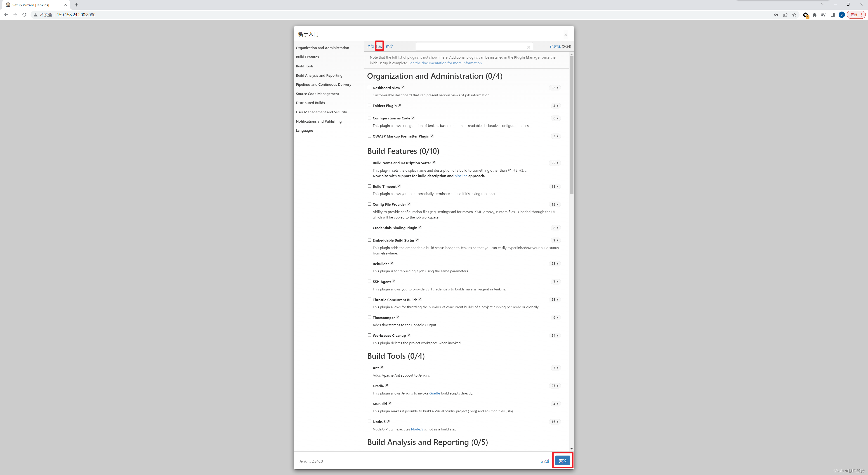868x475 pixels.
Task: Select all plugins with 全部 link
Action: click(x=371, y=47)
